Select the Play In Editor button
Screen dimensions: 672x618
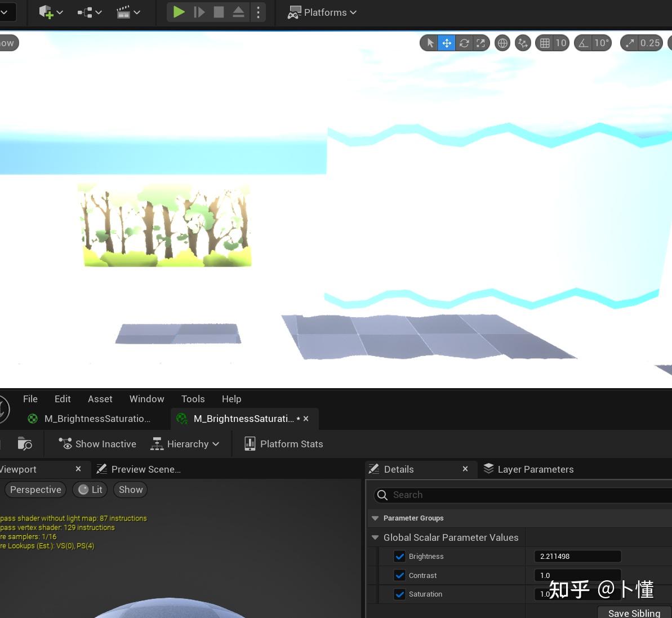tap(179, 12)
